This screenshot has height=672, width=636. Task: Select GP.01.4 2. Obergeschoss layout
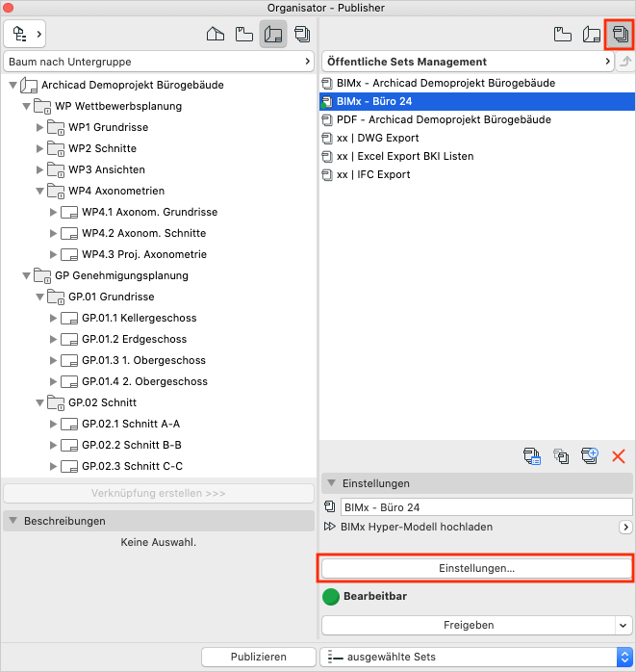tap(144, 381)
